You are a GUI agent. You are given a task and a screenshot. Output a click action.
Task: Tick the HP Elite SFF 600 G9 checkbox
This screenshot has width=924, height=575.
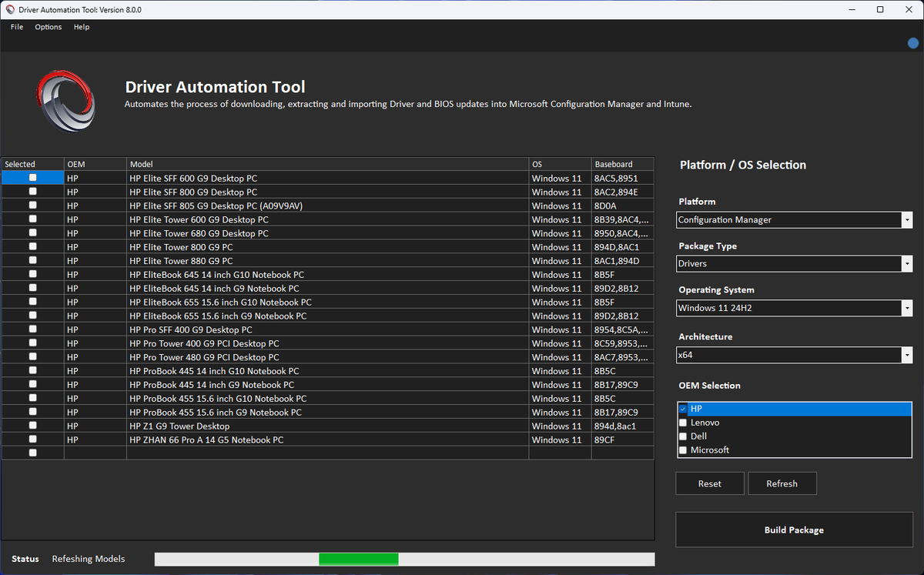click(x=32, y=178)
